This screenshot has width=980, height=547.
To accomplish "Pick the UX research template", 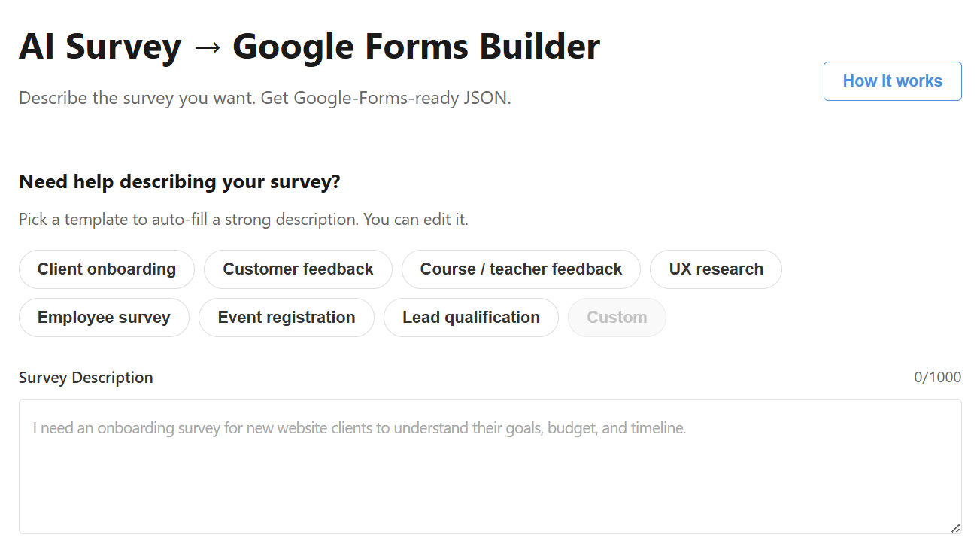I will [x=715, y=269].
